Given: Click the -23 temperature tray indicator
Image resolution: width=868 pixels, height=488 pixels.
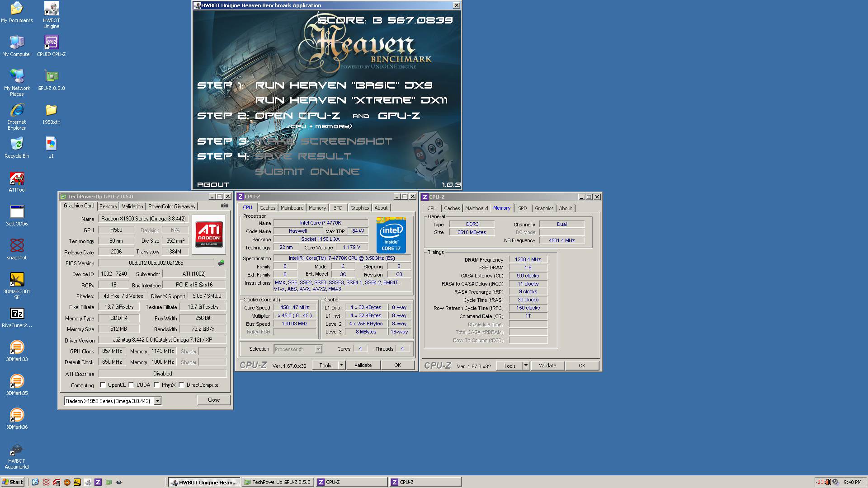Looking at the screenshot, I should click(820, 482).
